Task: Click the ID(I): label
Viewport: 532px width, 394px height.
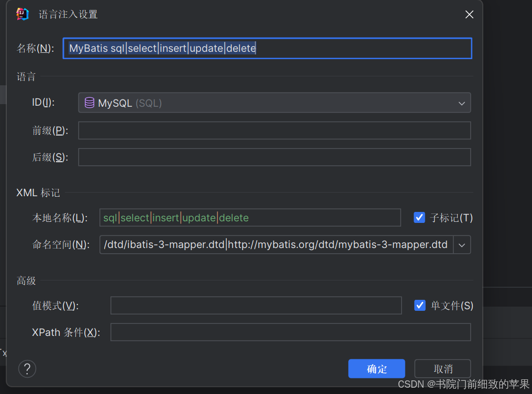Action: click(43, 102)
